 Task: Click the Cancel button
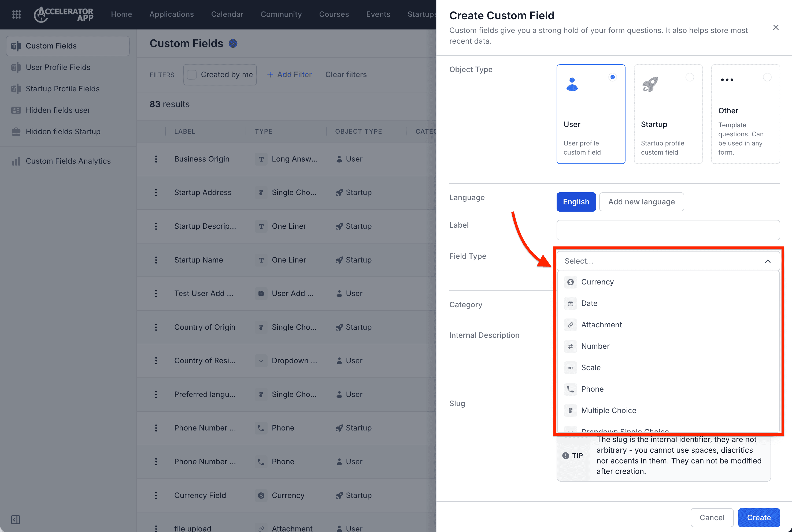[x=712, y=518]
